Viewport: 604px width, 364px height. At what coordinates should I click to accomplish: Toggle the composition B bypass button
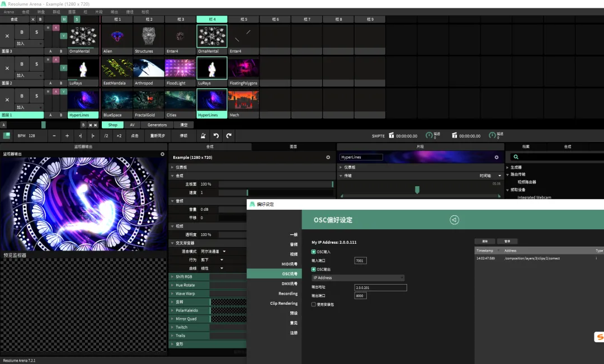pos(40,19)
